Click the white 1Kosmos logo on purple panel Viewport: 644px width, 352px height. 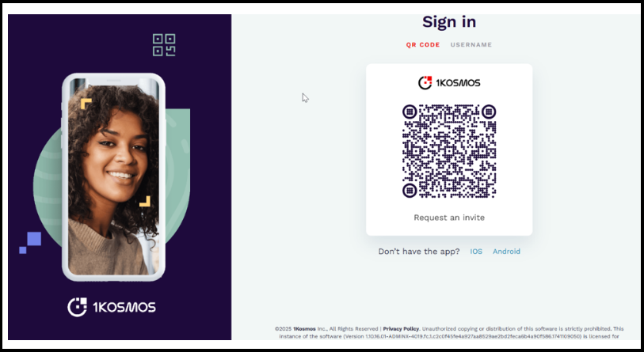click(x=112, y=307)
